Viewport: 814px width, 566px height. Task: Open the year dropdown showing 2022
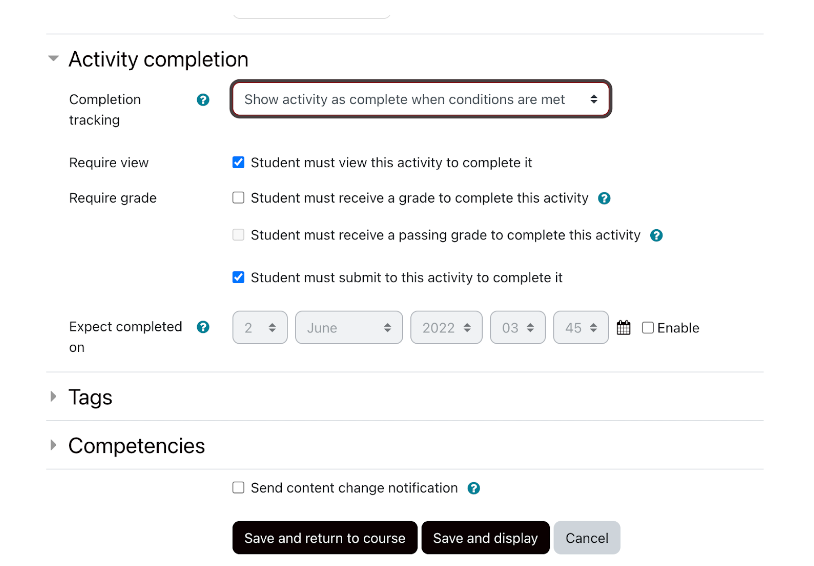(x=446, y=328)
